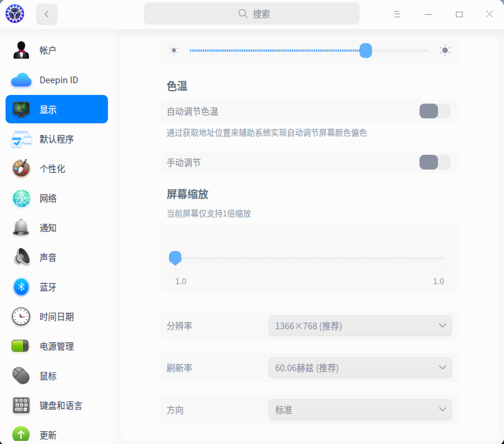Click the 默认程序 windows icon

pyautogui.click(x=21, y=139)
